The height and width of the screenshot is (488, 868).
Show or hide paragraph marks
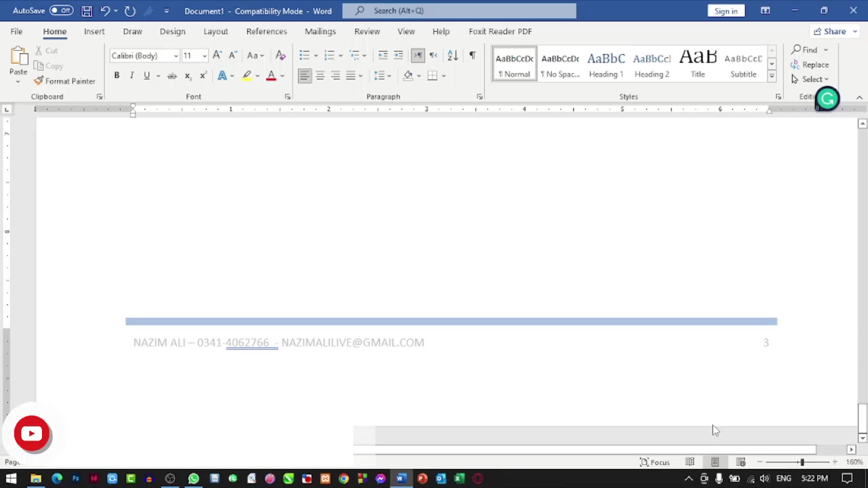point(472,55)
